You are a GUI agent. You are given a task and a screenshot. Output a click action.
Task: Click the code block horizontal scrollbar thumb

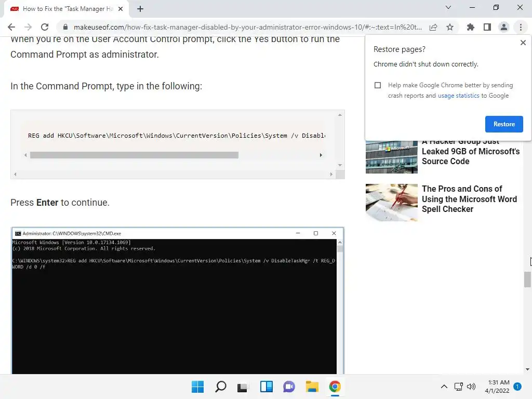(134, 155)
